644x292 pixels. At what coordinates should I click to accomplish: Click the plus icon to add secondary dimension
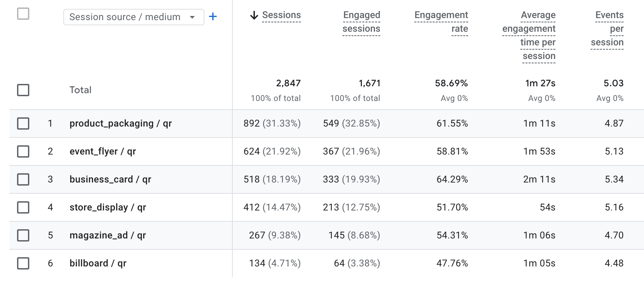[213, 16]
